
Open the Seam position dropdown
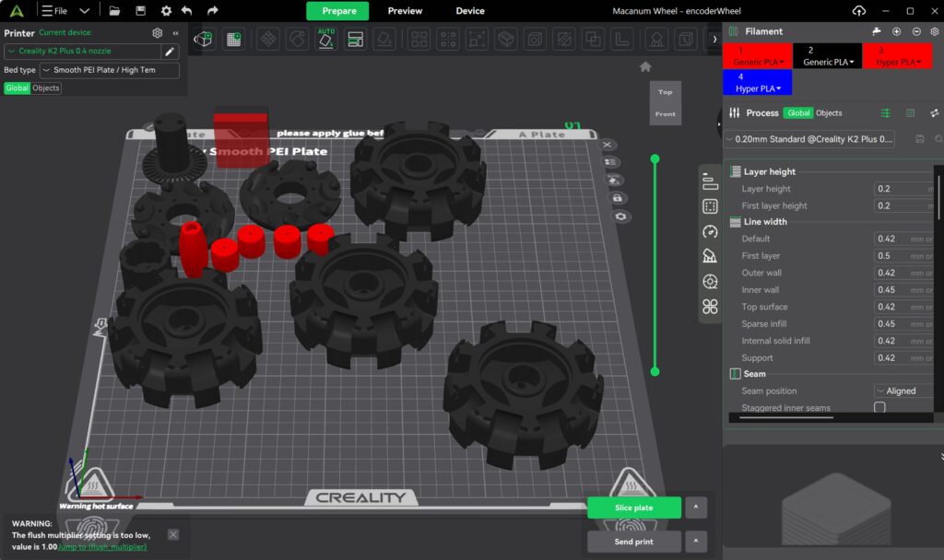point(902,391)
